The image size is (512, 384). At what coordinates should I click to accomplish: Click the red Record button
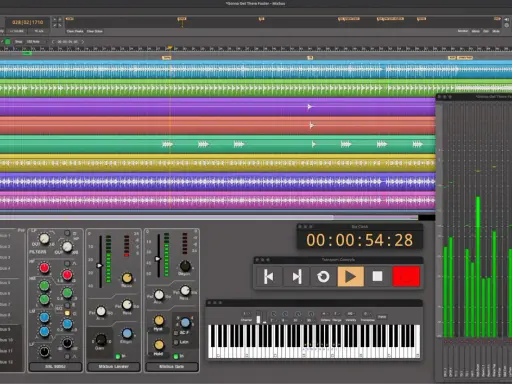tap(406, 277)
